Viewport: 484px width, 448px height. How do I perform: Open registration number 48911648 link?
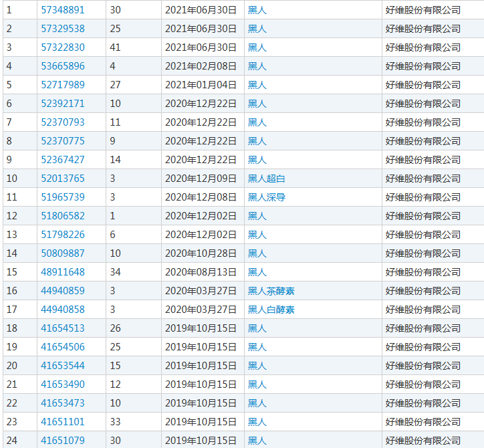point(63,272)
